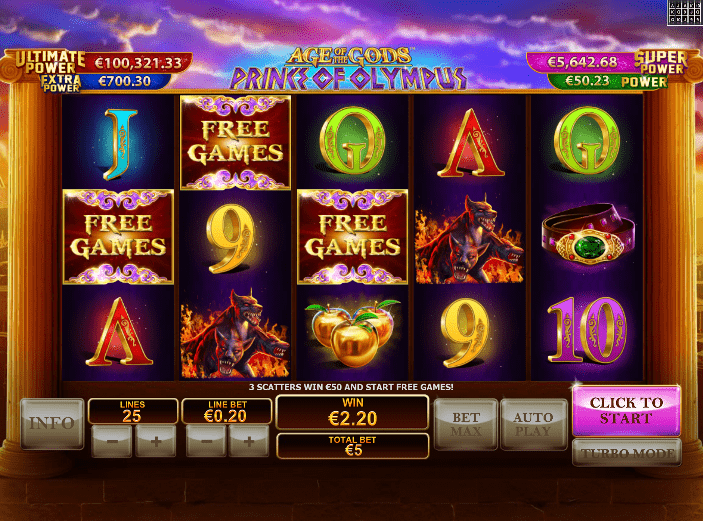Lower the line bet amount
The image size is (703, 521).
click(x=206, y=441)
